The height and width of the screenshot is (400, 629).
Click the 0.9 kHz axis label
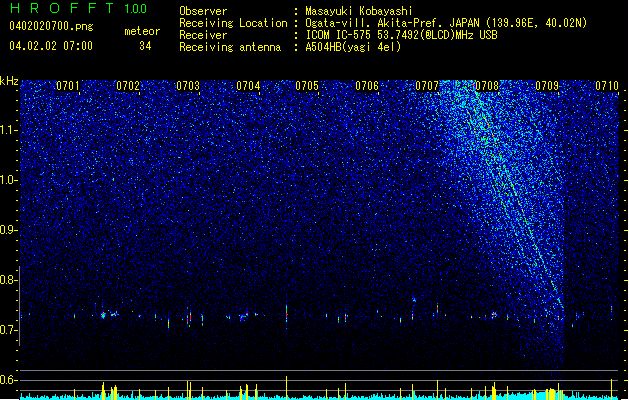pyautogui.click(x=9, y=230)
